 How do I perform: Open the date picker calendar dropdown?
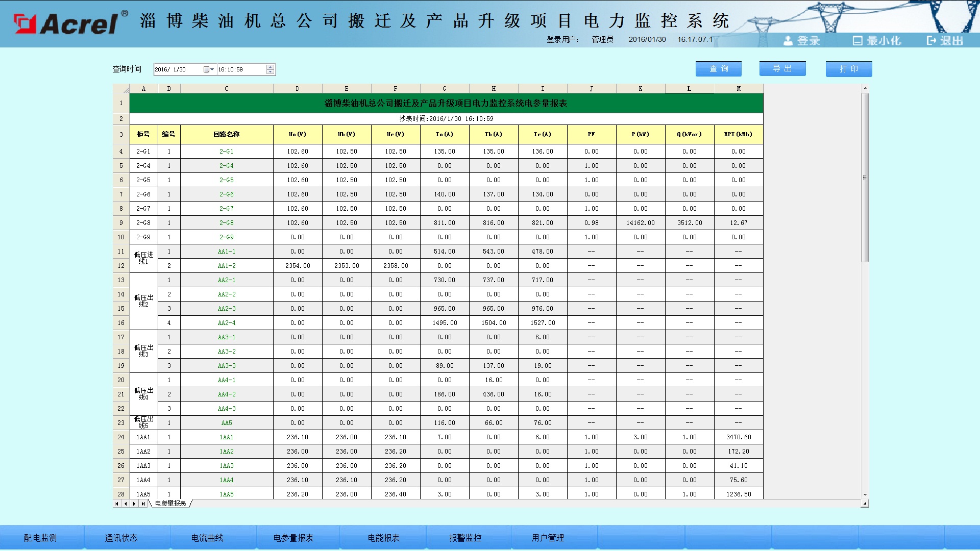[x=208, y=69]
